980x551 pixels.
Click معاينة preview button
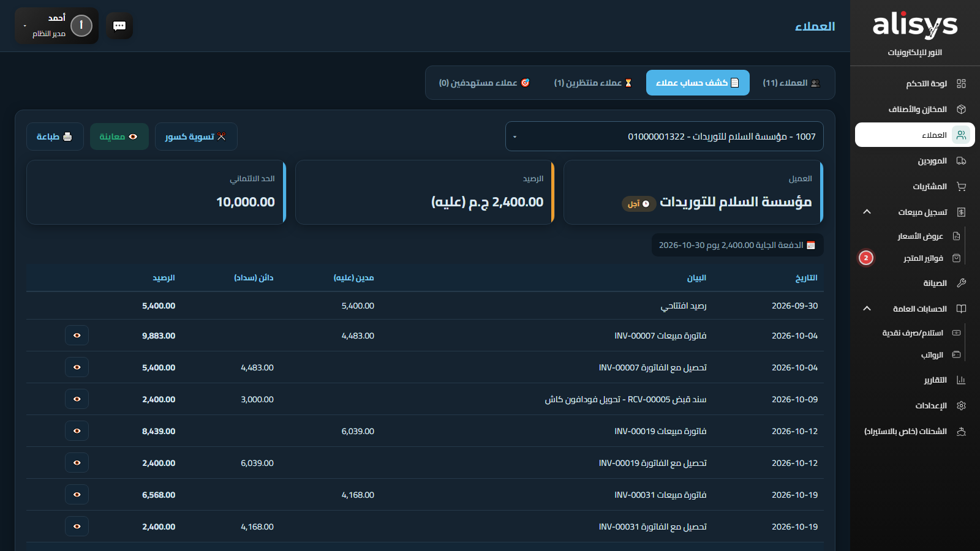point(119,137)
